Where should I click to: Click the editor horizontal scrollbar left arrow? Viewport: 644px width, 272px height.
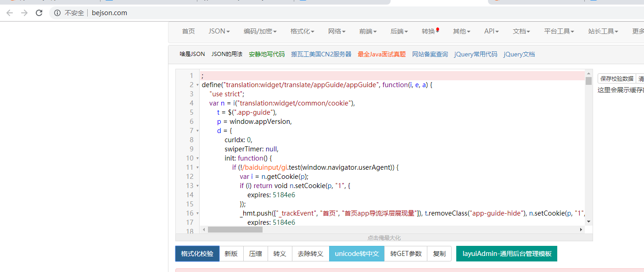204,229
